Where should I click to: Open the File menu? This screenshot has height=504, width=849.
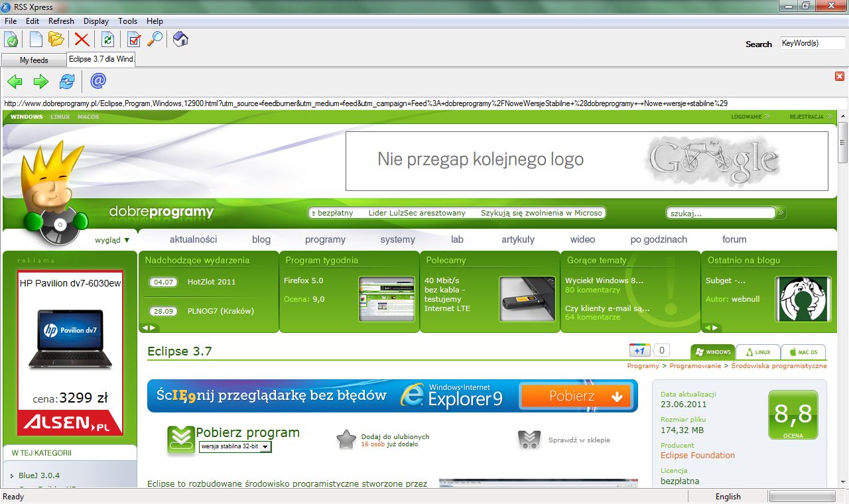pos(11,21)
